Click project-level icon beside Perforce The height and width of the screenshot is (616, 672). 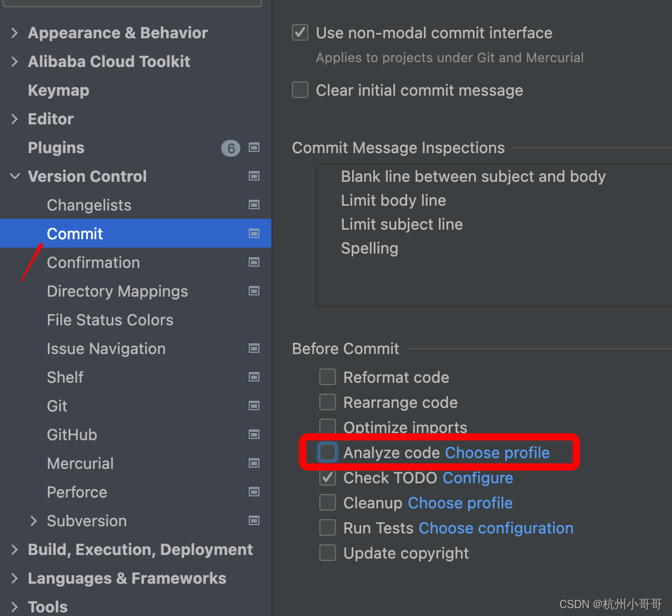[x=254, y=492]
